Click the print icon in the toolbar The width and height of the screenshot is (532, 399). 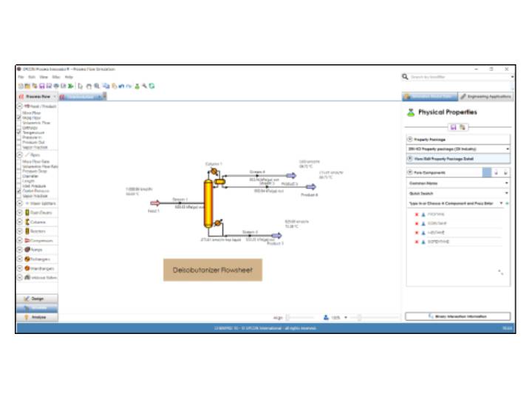56,86
